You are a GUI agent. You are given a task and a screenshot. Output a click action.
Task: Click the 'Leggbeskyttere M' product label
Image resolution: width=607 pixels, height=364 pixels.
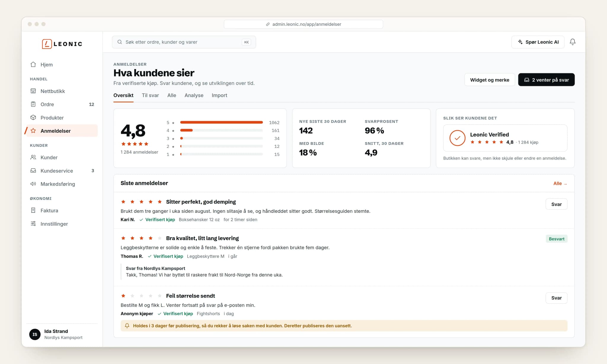[206, 256]
